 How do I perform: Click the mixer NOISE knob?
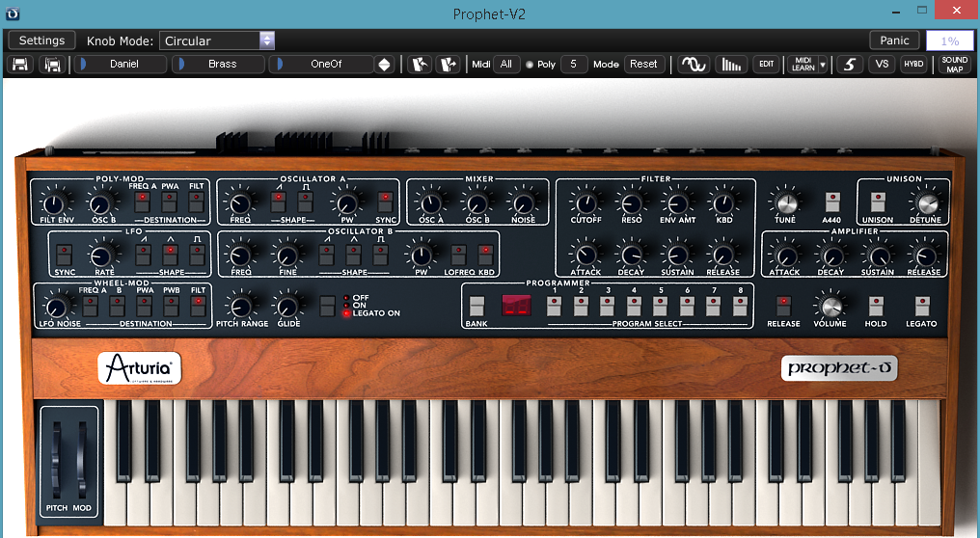[x=524, y=203]
